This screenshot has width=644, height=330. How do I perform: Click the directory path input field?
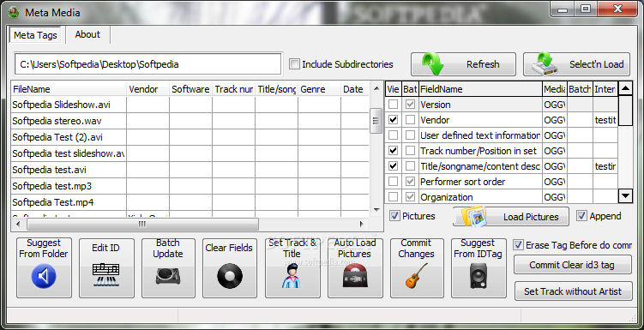coord(147,64)
